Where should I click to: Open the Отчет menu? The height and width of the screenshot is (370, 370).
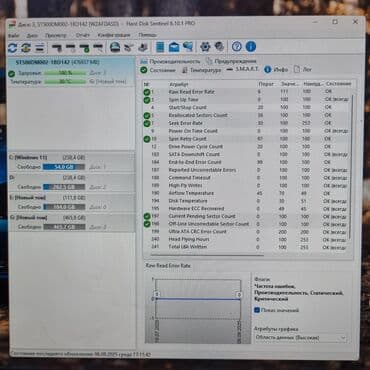click(82, 35)
